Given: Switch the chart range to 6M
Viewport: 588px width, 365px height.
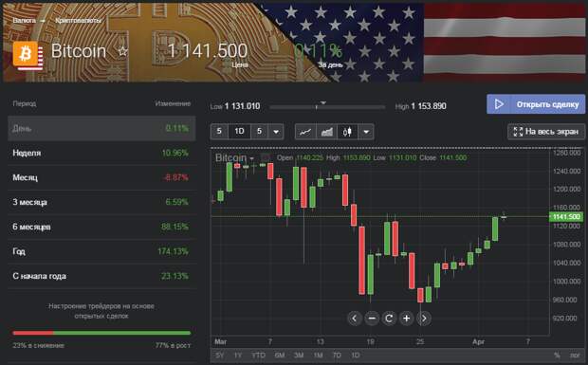Looking at the screenshot, I should tap(280, 355).
